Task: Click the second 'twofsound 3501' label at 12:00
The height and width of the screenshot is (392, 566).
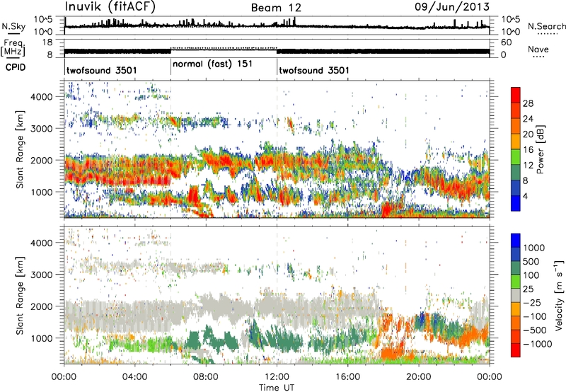Action: click(314, 70)
